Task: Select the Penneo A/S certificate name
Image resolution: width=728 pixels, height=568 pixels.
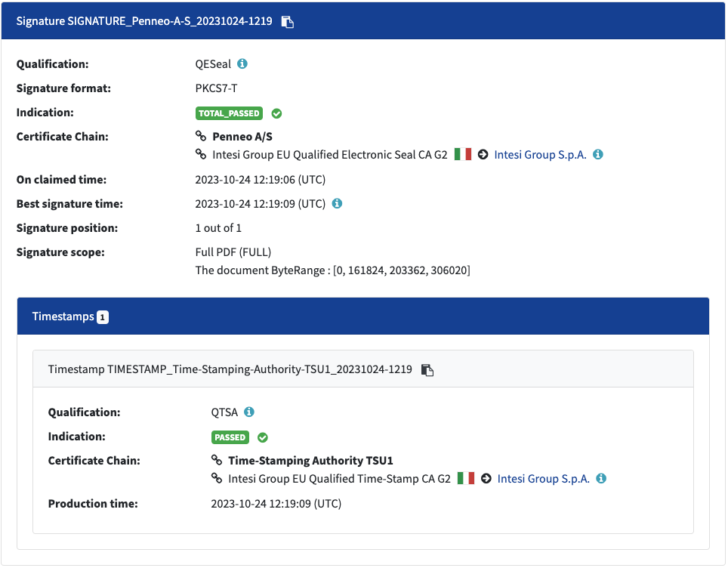Action: [242, 137]
